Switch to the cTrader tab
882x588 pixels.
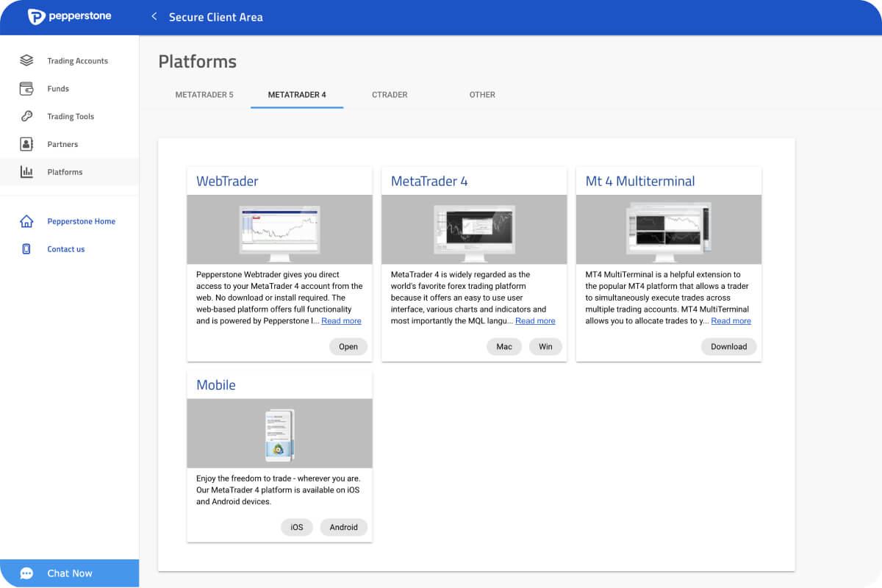tap(390, 95)
